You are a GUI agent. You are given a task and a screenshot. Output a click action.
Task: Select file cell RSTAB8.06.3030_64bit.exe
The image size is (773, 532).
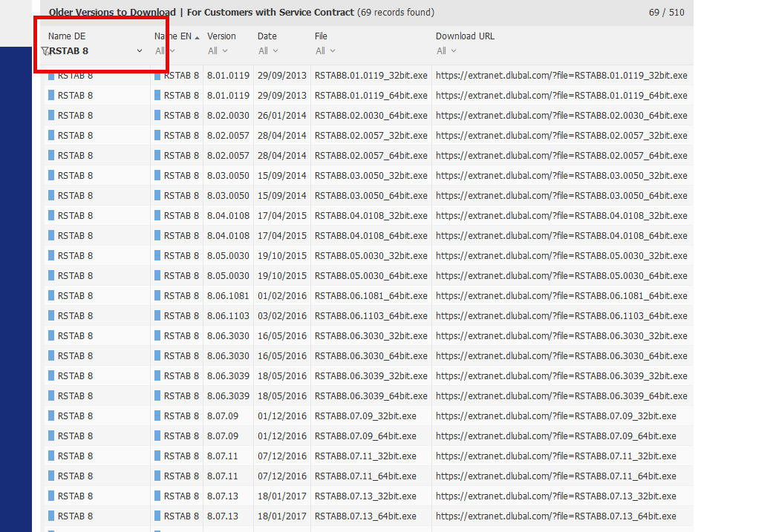click(371, 355)
